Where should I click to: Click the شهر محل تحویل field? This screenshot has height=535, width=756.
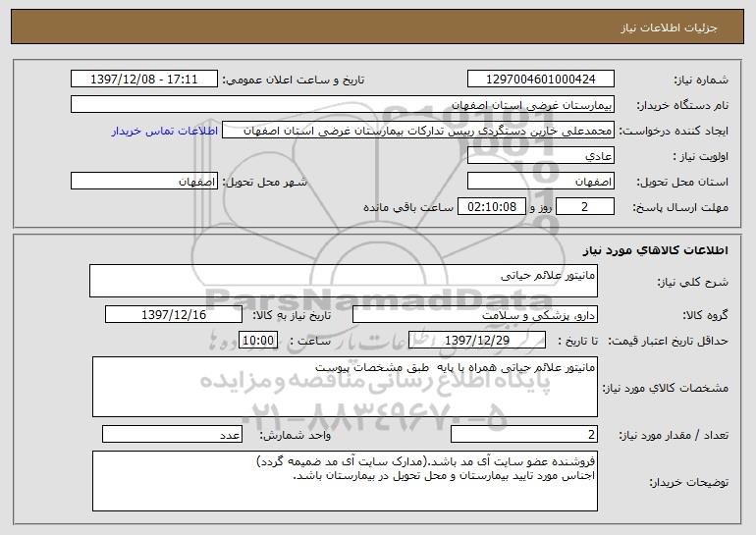[144, 182]
